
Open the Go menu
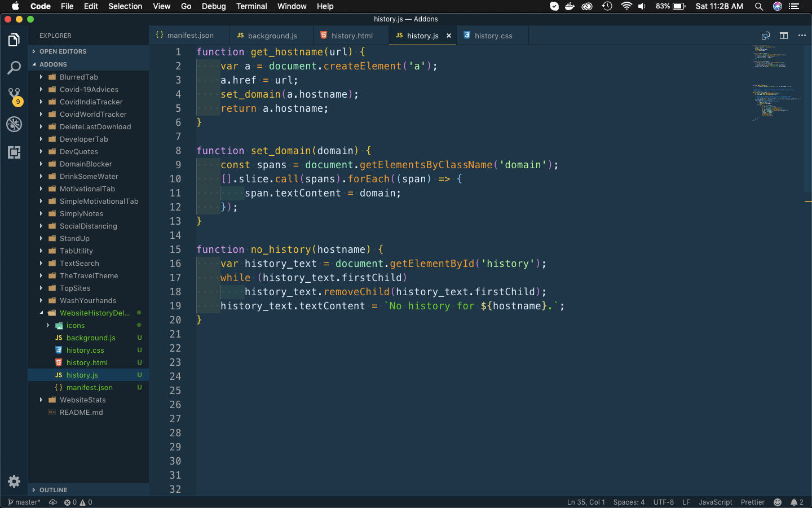[186, 6]
